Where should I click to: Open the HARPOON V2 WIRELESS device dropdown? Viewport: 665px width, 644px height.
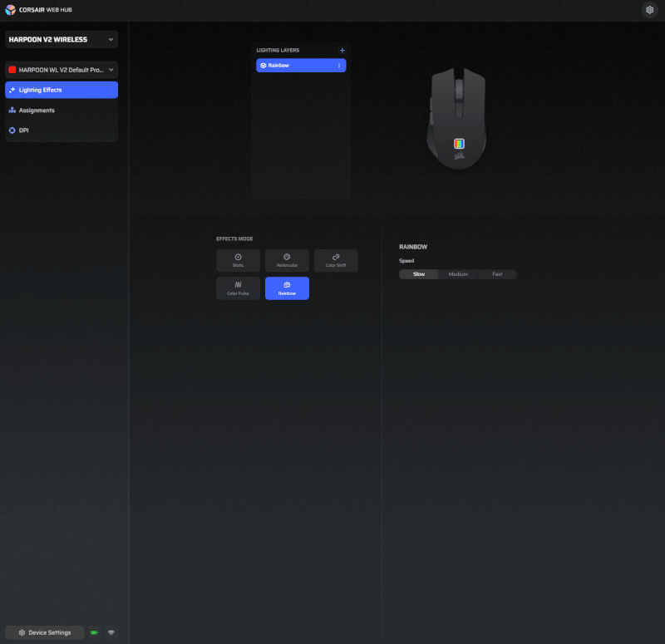62,39
